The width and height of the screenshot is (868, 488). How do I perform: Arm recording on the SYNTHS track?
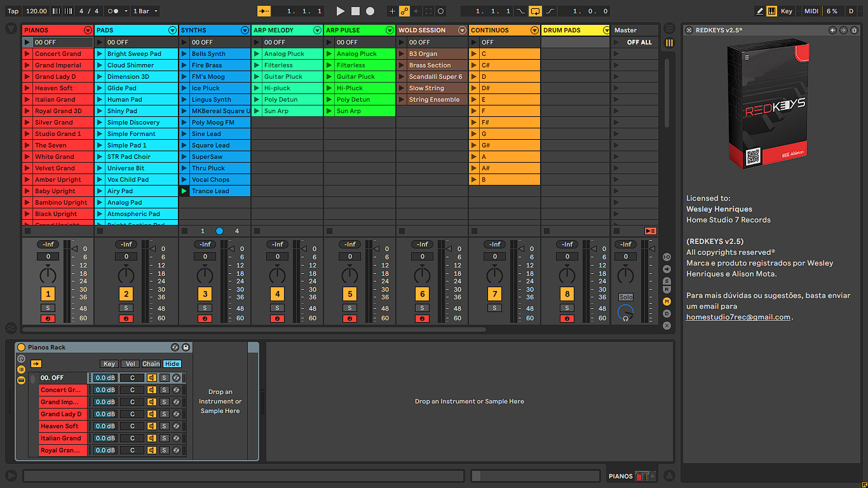[x=205, y=318]
